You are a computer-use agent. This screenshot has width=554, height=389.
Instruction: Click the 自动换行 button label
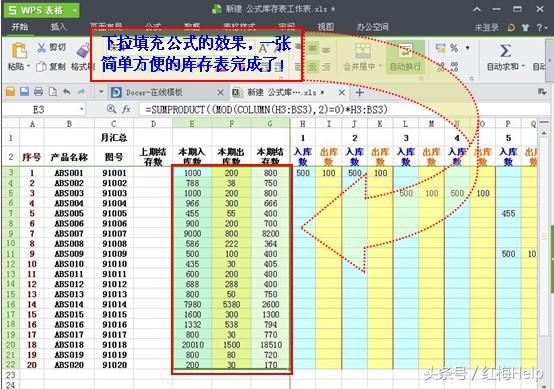tap(405, 66)
